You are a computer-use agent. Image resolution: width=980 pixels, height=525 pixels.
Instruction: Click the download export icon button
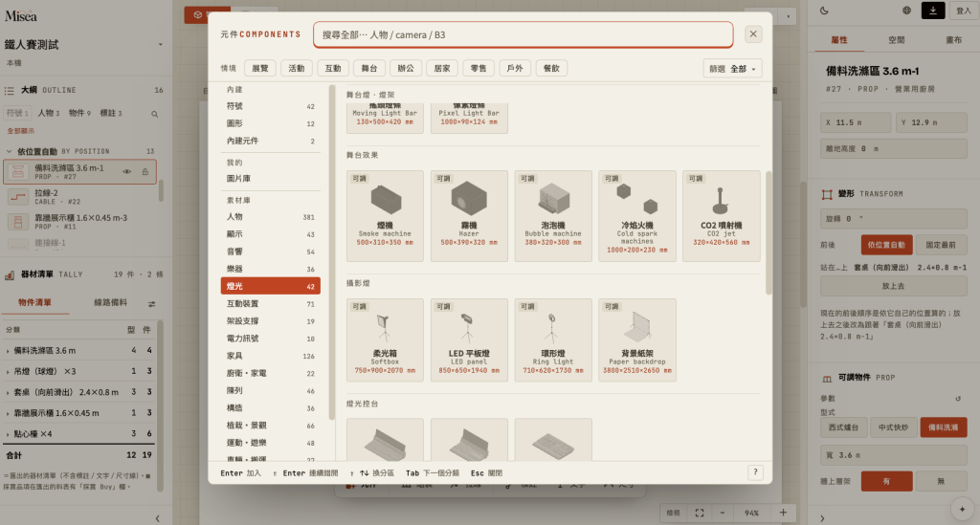point(932,11)
